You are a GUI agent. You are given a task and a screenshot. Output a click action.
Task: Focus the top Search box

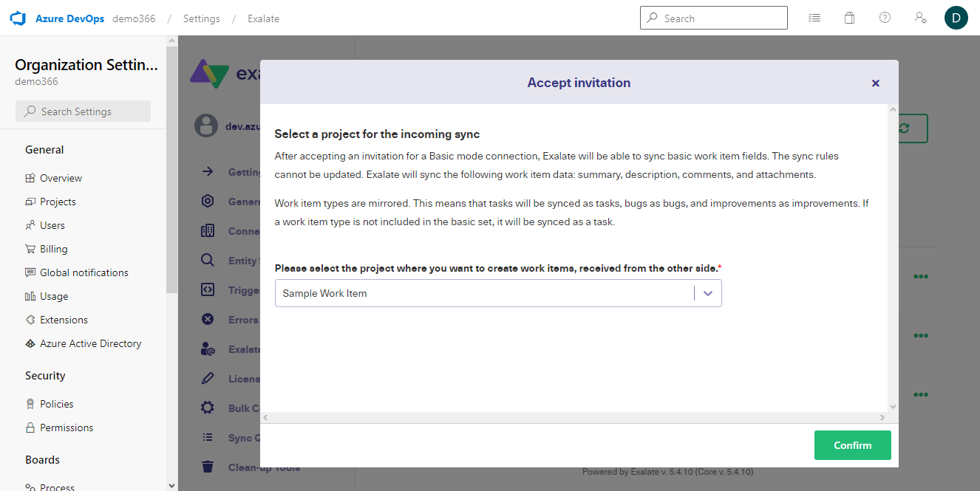click(714, 18)
